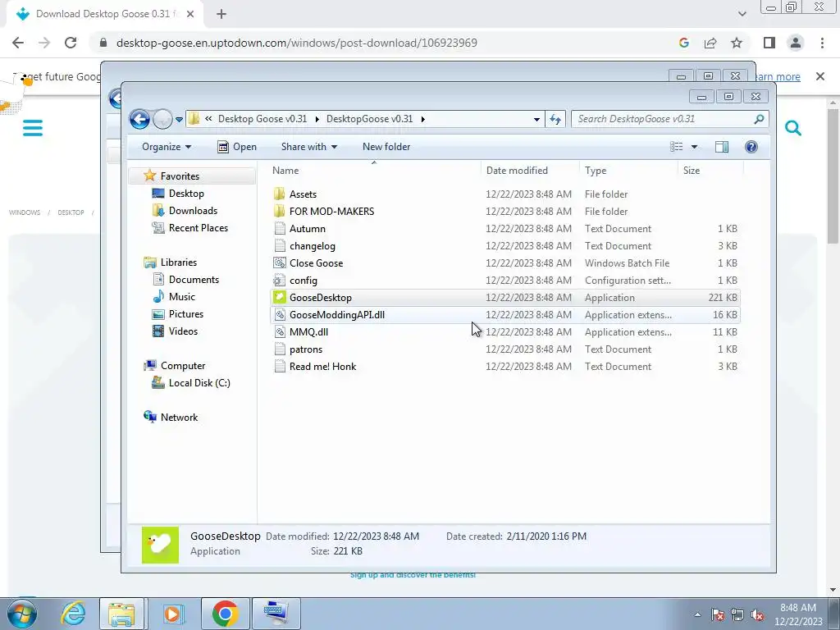Image resolution: width=840 pixels, height=630 pixels.
Task: Expand arrow after DesktopGoose v0.31 breadcrumb
Action: pos(422,119)
